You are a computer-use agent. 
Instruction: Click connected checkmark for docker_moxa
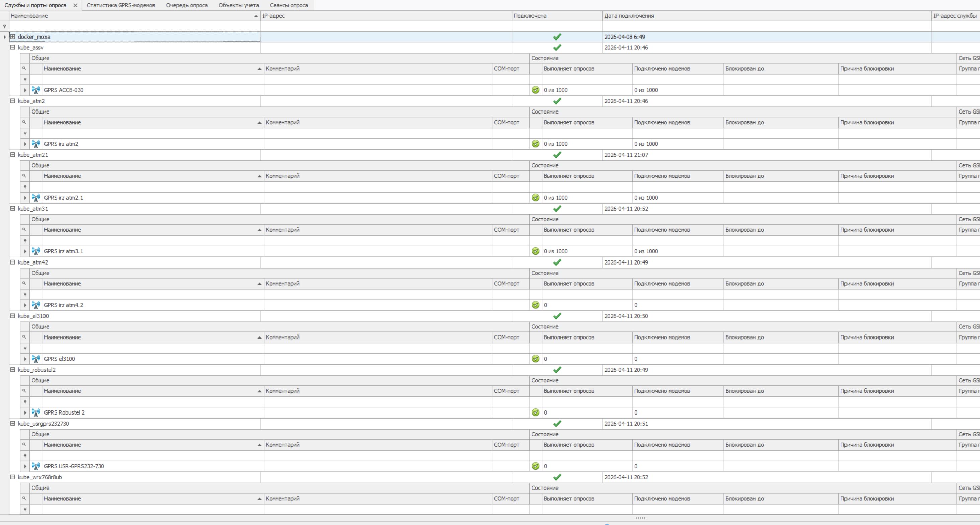tap(557, 37)
